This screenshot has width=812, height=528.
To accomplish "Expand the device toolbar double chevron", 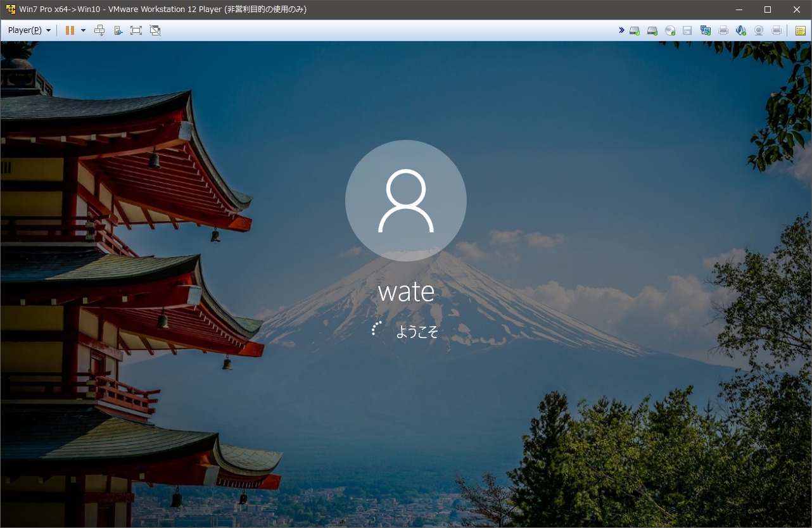I will point(621,30).
